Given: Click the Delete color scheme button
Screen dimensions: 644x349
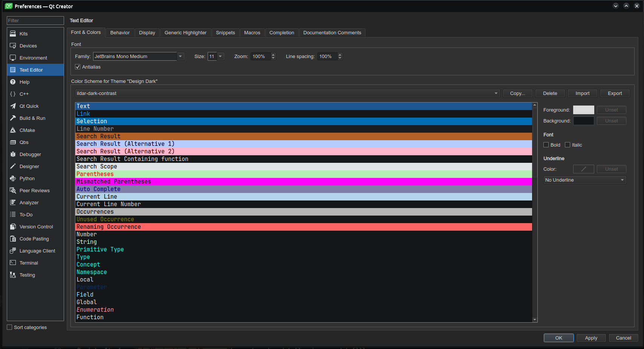Looking at the screenshot, I should (550, 93).
